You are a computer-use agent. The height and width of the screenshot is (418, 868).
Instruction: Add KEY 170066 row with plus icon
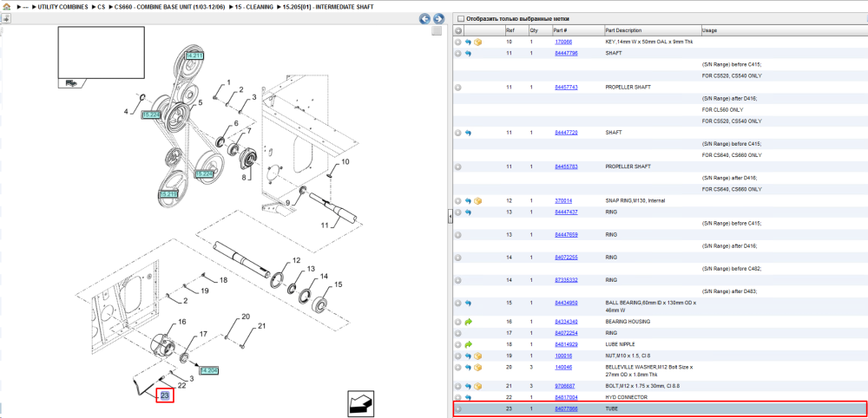[457, 42]
